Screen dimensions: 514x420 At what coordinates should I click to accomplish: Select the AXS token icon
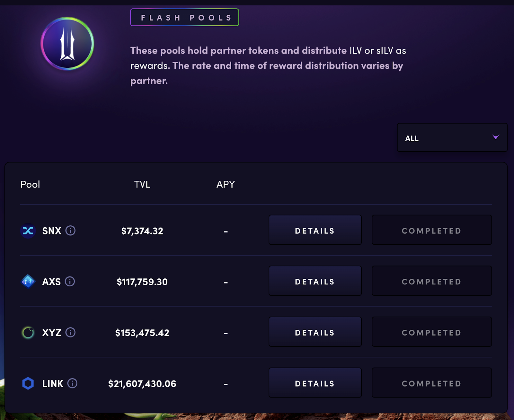pyautogui.click(x=28, y=281)
